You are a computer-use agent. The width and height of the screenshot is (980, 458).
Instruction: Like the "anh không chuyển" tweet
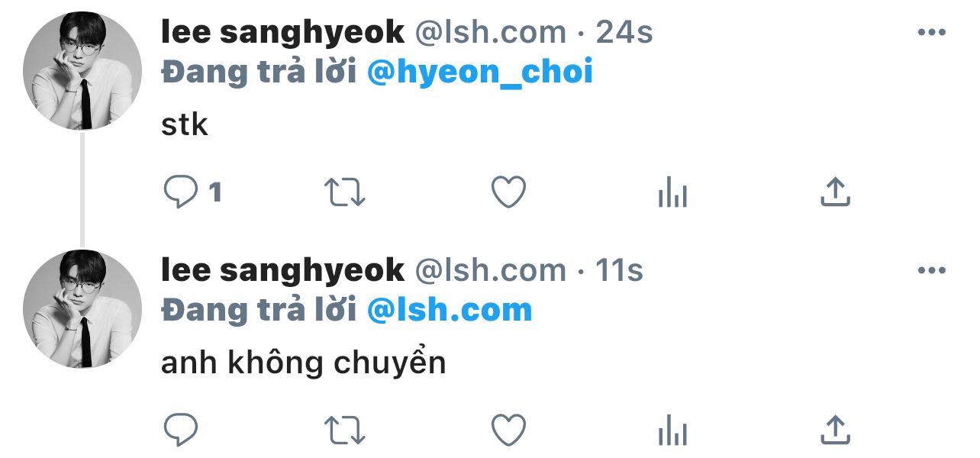pyautogui.click(x=508, y=430)
